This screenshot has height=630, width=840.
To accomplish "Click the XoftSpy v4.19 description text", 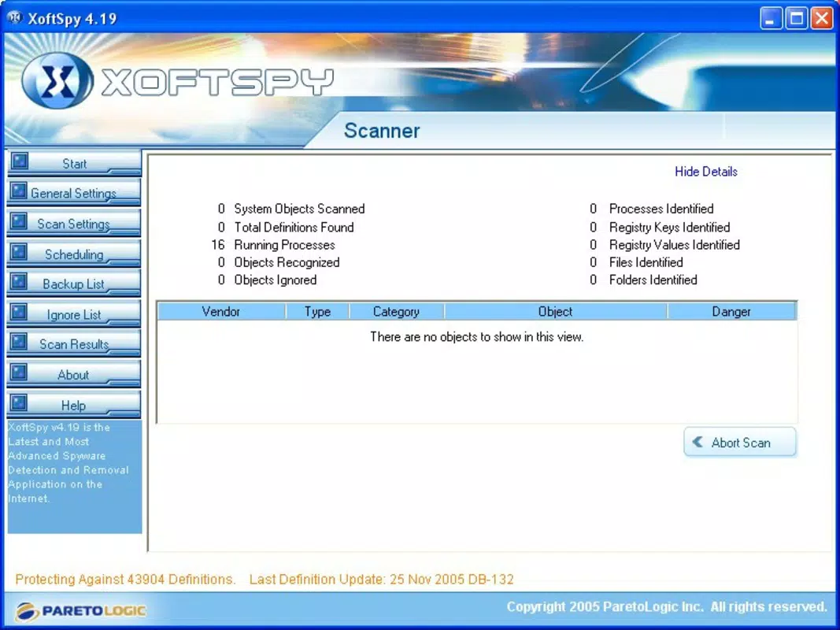I will point(68,463).
